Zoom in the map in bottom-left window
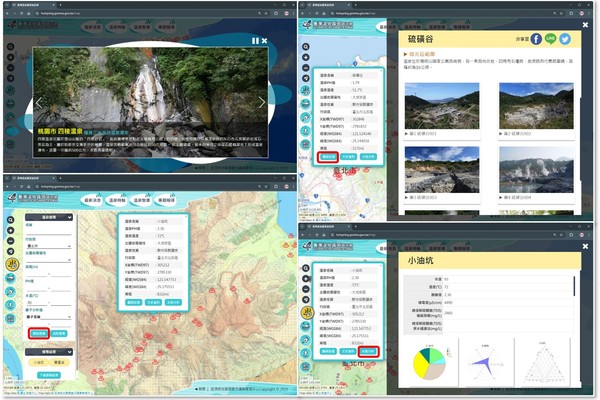The width and height of the screenshot is (600, 400). [10, 230]
